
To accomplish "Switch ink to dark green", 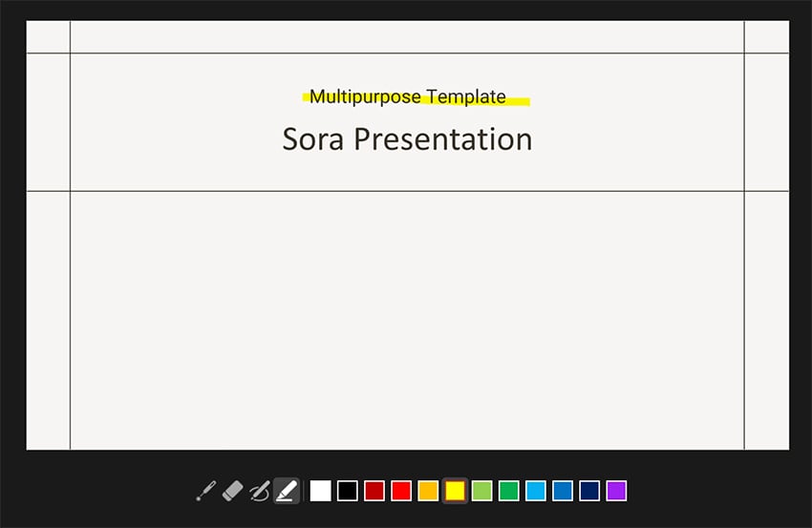I will 509,491.
